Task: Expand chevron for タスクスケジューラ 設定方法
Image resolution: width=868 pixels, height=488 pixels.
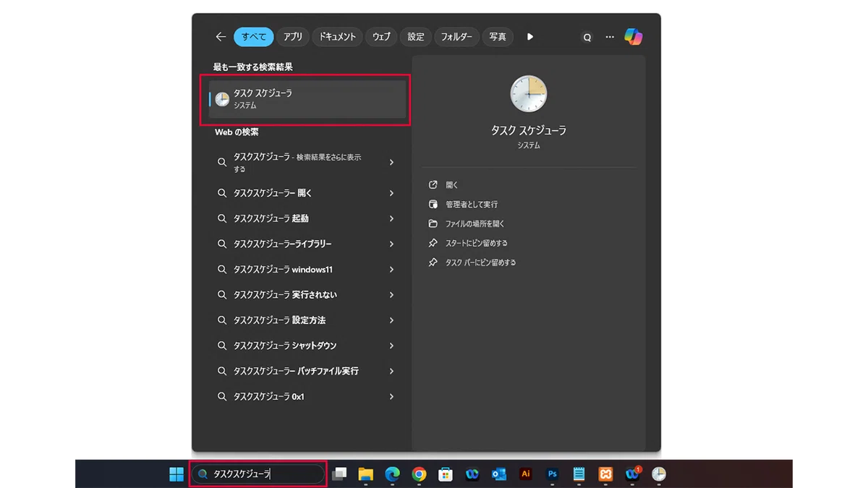Action: [391, 320]
